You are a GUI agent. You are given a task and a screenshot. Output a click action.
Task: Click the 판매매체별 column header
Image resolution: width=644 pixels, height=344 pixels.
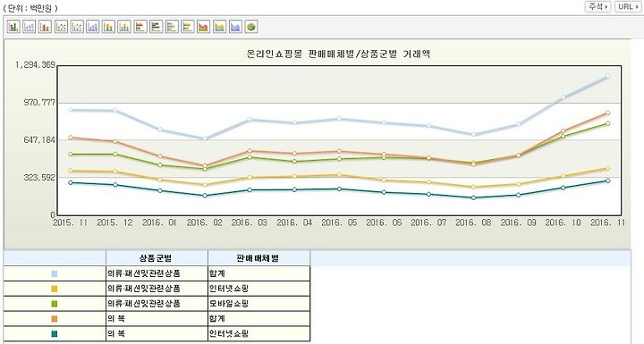(258, 258)
